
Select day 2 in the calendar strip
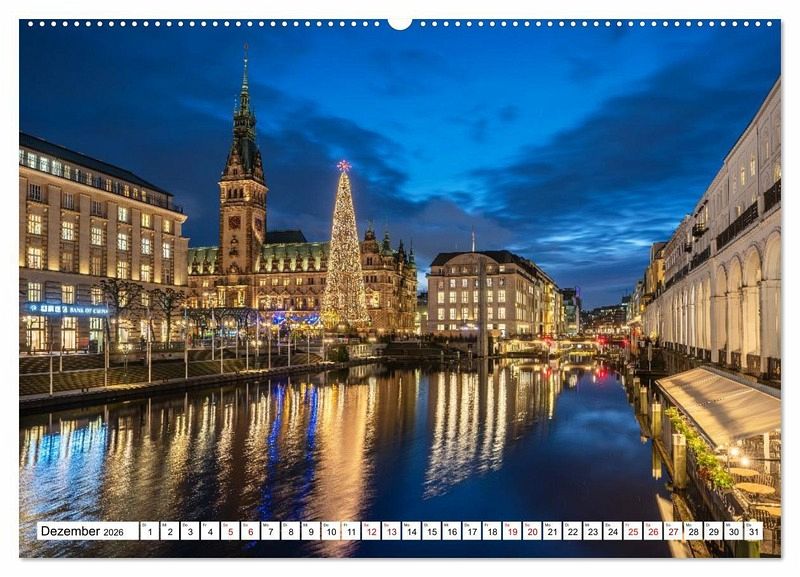170,531
